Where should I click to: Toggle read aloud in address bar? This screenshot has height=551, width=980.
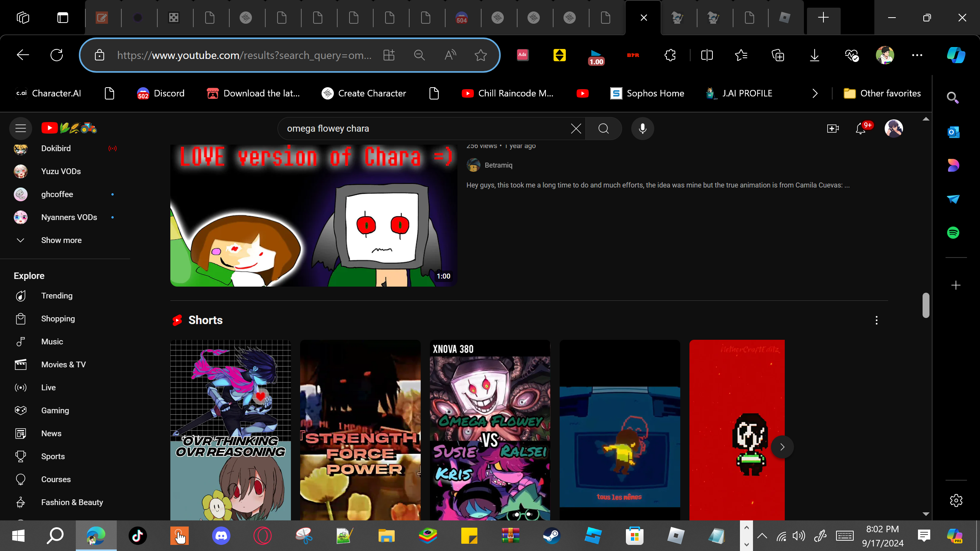450,55
